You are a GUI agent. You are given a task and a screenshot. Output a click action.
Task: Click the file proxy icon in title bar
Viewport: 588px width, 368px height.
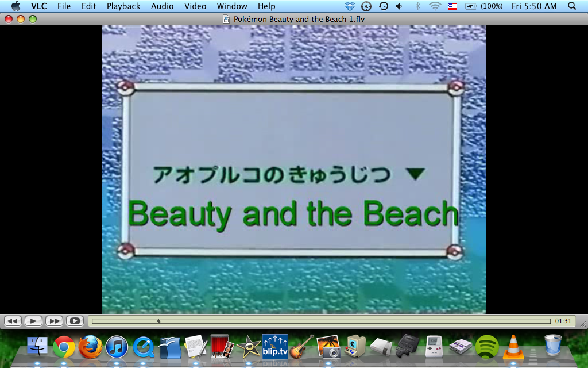tap(226, 19)
